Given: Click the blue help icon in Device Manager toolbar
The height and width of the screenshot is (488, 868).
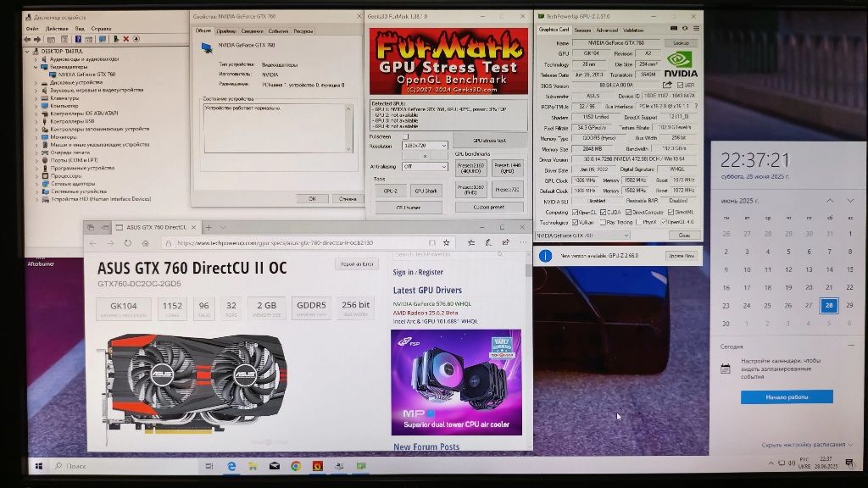Looking at the screenshot, I should (78, 39).
